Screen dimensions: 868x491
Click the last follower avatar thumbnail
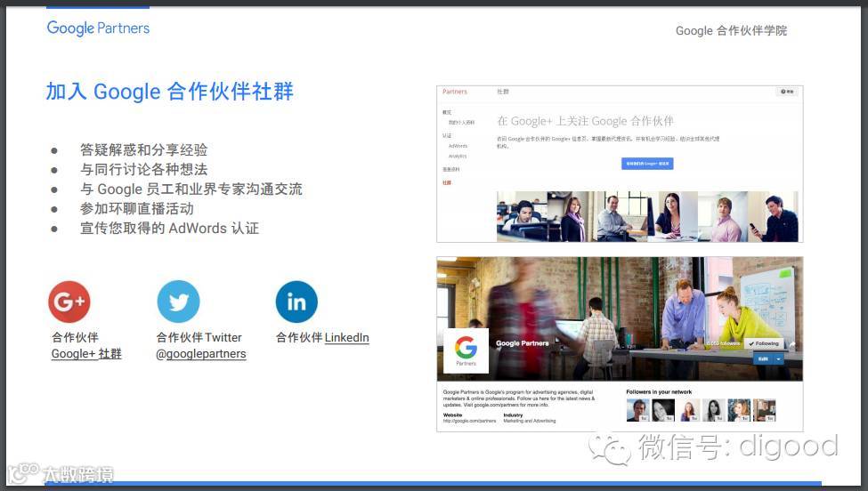765,410
